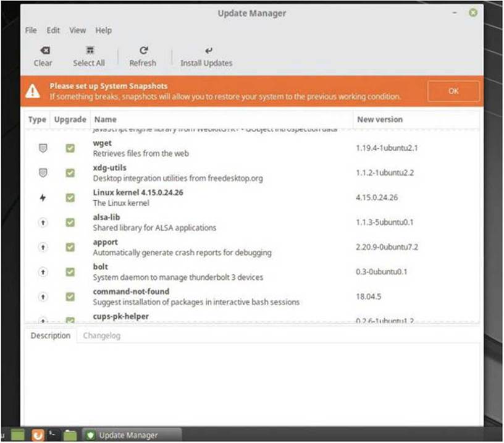Deselect the Linux kernel 4.15.0.24.26 checkbox

(70, 198)
